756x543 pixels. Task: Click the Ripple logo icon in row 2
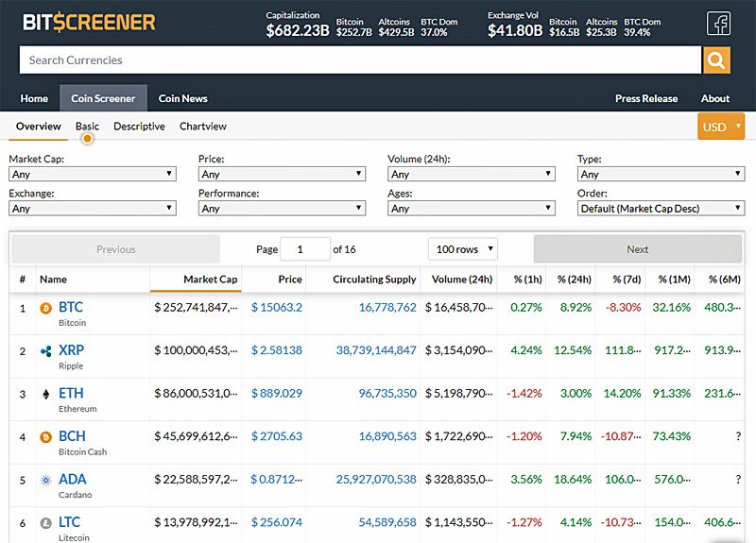[45, 351]
